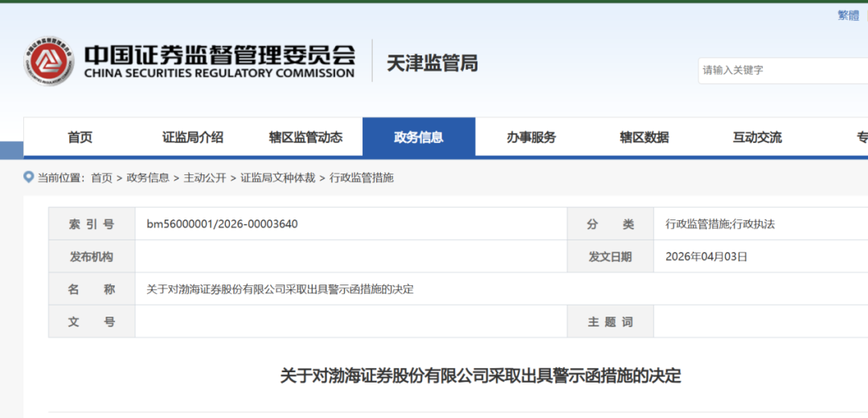
Task: Go to the 辖区数据 section
Action: pos(644,137)
